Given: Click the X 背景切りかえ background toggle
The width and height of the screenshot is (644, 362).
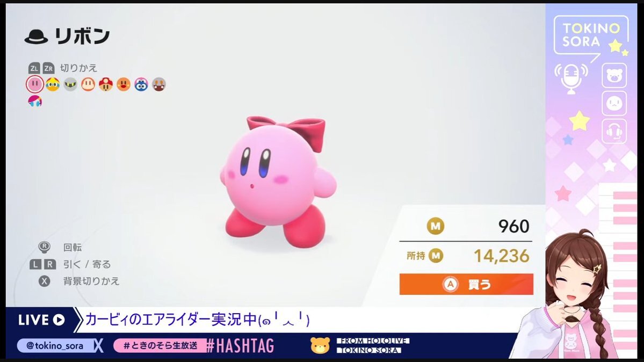Looking at the screenshot, I should coord(78,281).
